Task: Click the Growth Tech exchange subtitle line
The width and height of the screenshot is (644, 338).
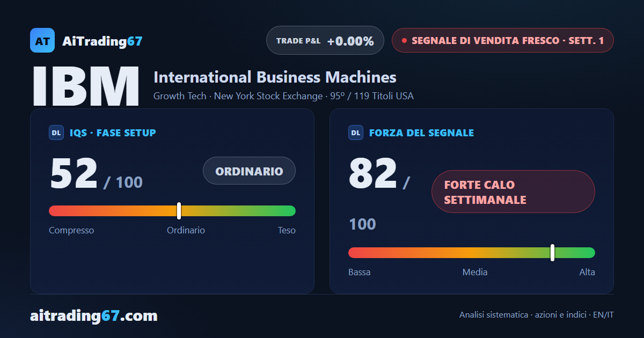Action: [x=283, y=97]
